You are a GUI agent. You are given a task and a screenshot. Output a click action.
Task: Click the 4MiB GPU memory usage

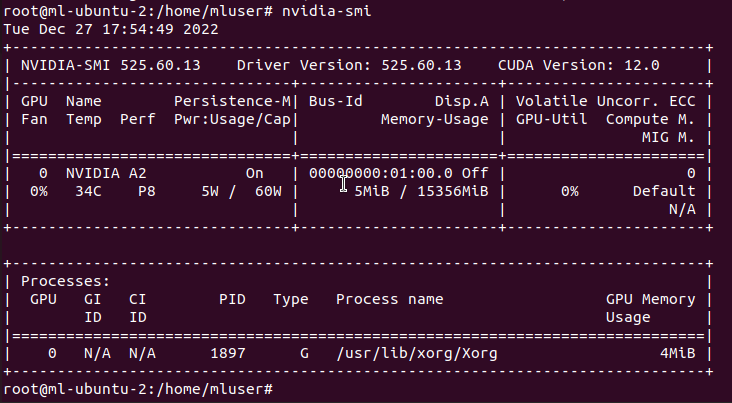click(677, 353)
